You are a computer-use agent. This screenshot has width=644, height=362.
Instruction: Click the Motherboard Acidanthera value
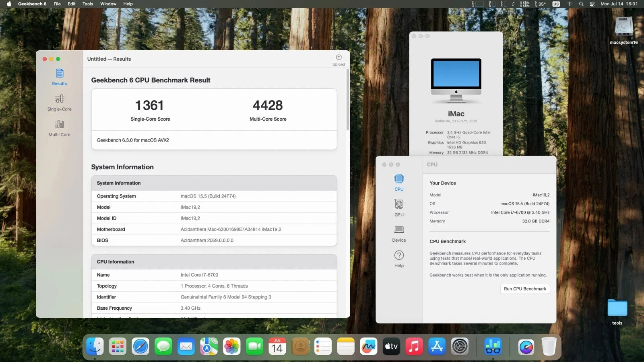coord(231,229)
